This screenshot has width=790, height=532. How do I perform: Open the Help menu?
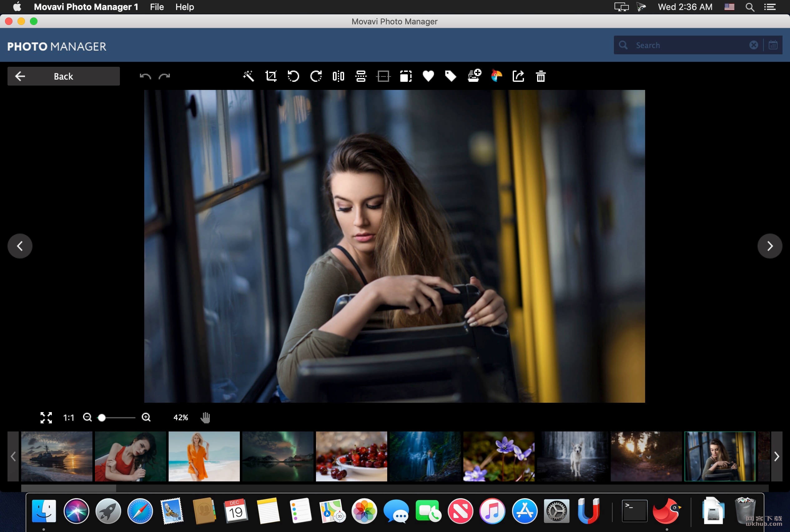[185, 7]
